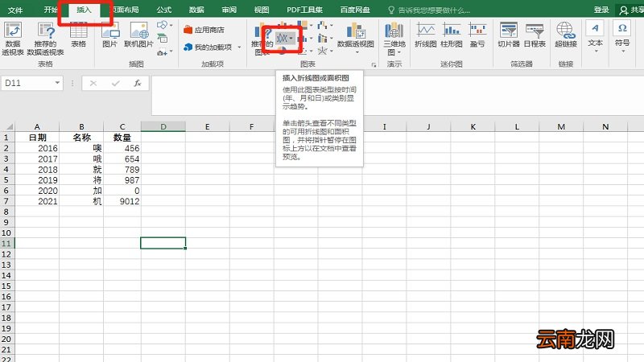Insert a Slicer (切片器)
644x362 pixels.
pyautogui.click(x=509, y=35)
